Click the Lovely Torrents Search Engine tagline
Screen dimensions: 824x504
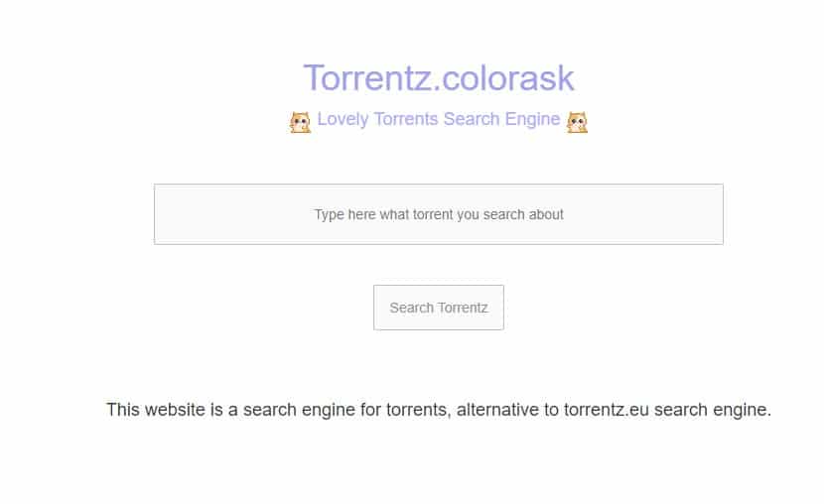coord(438,119)
